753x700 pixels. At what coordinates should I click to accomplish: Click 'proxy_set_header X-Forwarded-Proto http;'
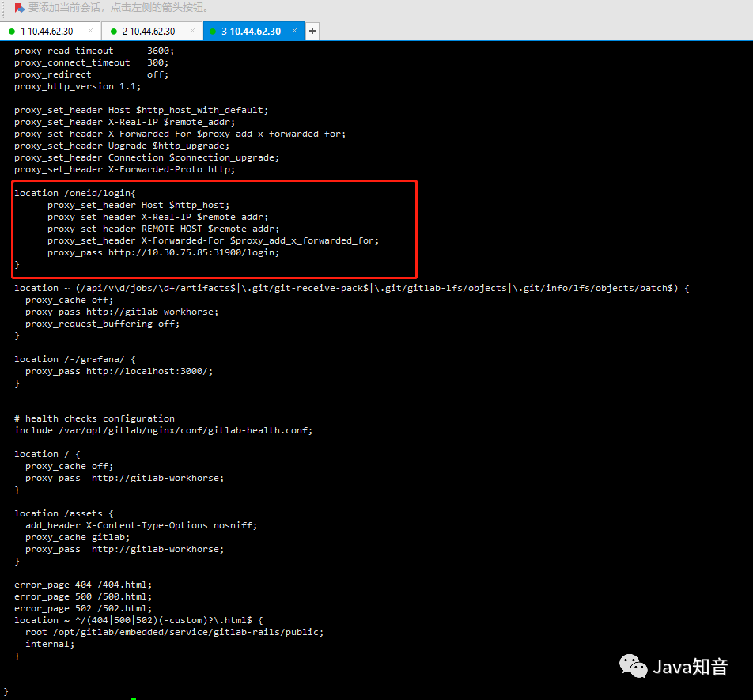tap(124, 170)
